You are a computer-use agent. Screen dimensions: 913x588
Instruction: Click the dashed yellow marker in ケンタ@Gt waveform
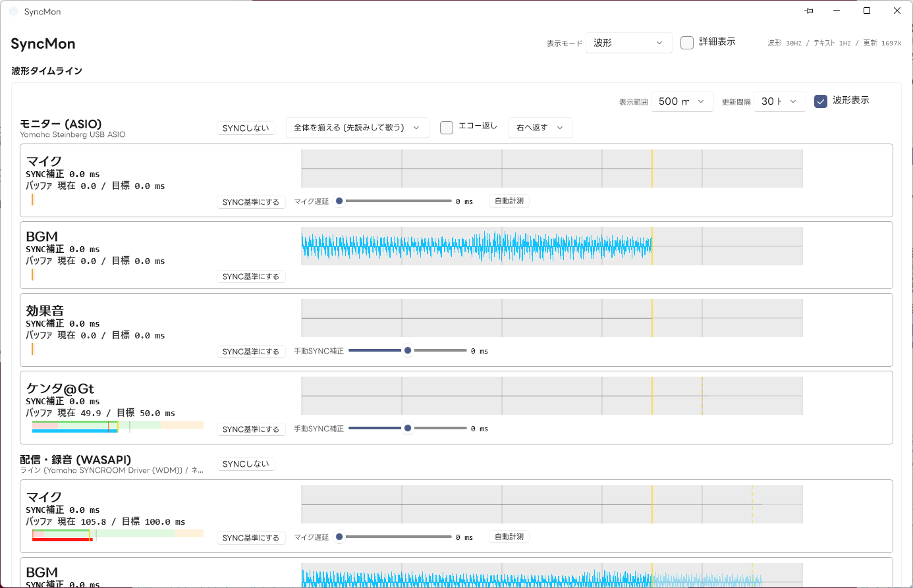702,396
